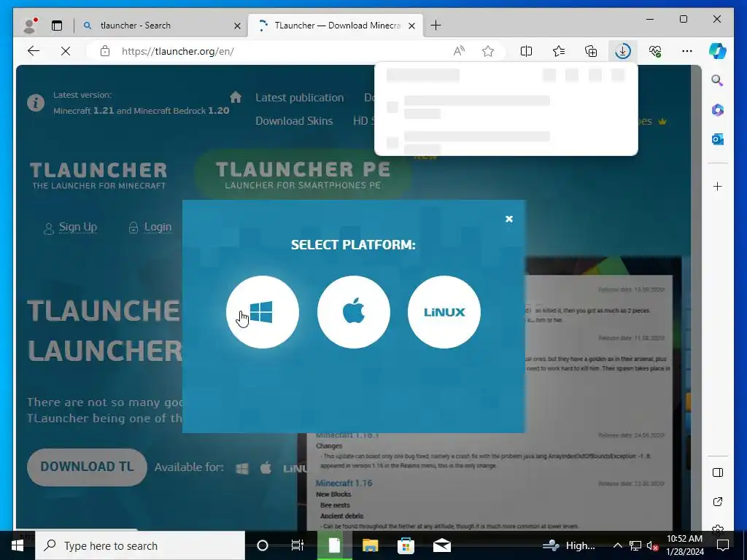Open the Copilot sidebar

(718, 51)
